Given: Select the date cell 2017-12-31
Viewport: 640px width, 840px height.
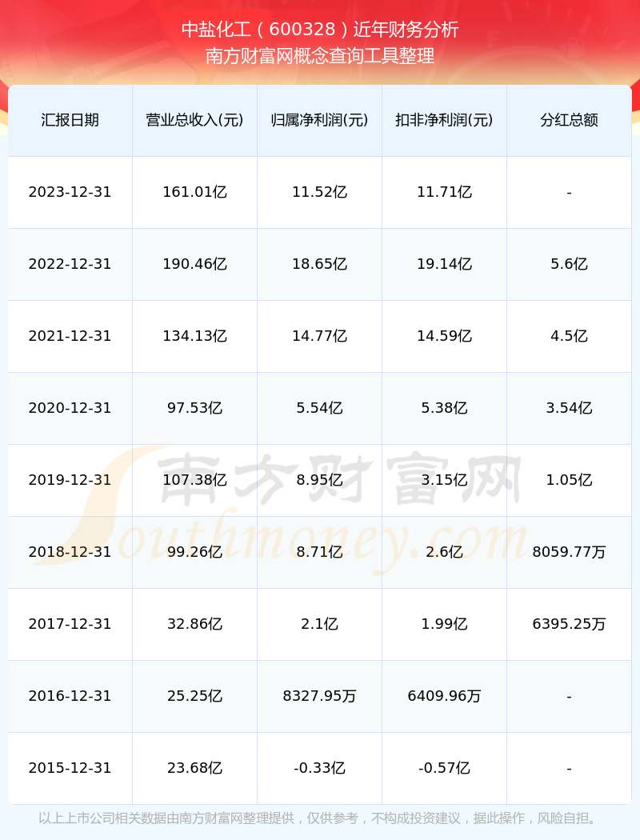Looking at the screenshot, I should tap(70, 623).
